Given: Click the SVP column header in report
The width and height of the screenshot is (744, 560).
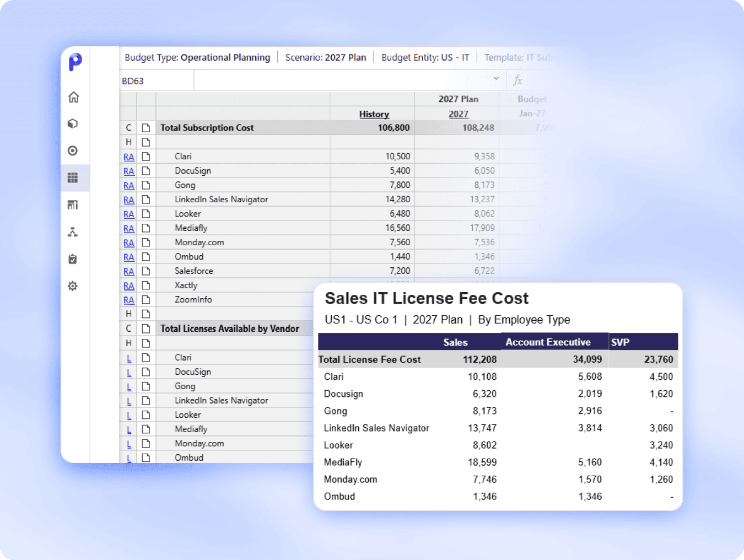Looking at the screenshot, I should [x=620, y=342].
